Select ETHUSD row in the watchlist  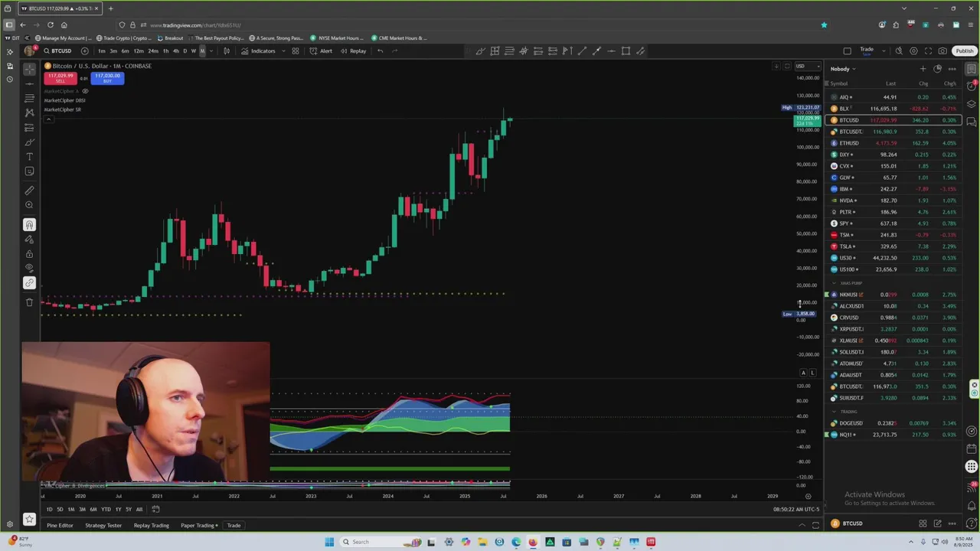click(x=893, y=143)
